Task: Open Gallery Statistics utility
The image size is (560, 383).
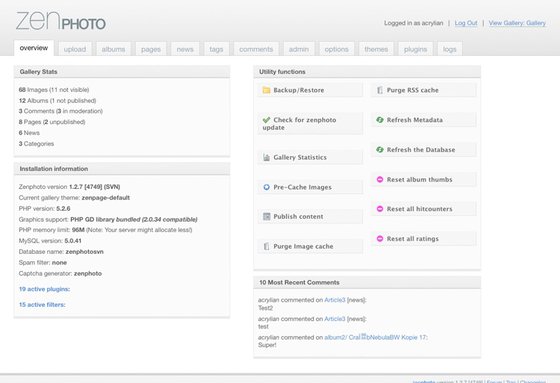Action: click(310, 157)
